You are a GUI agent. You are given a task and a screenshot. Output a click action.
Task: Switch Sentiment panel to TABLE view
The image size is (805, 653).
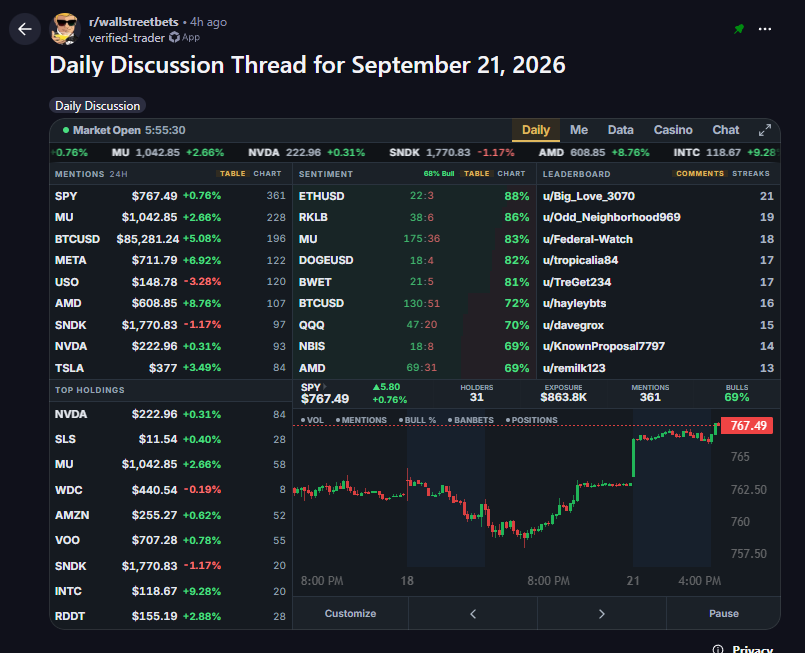476,174
